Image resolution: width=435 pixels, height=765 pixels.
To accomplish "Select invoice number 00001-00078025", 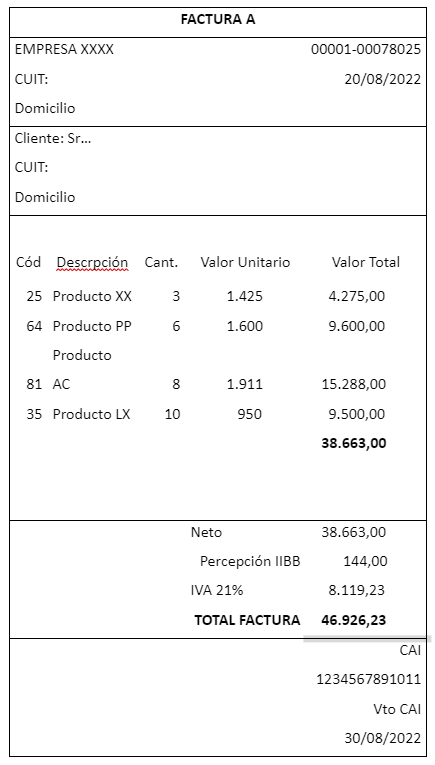I will coord(366,49).
